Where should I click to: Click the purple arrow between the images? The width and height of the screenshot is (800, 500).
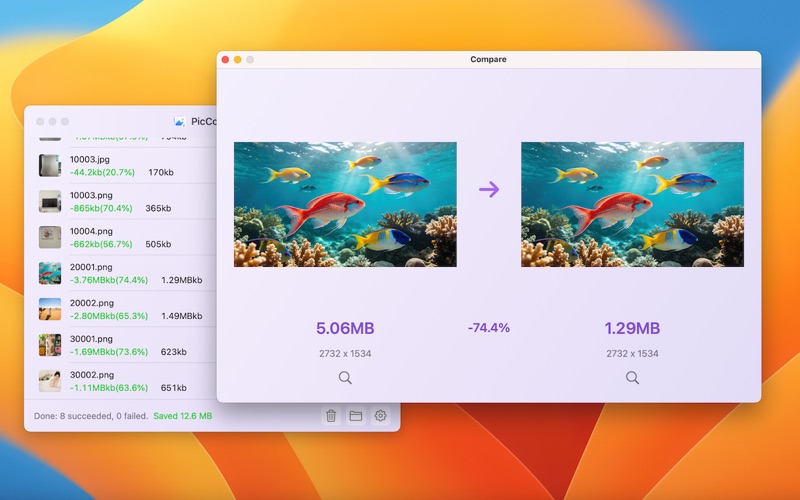(489, 189)
